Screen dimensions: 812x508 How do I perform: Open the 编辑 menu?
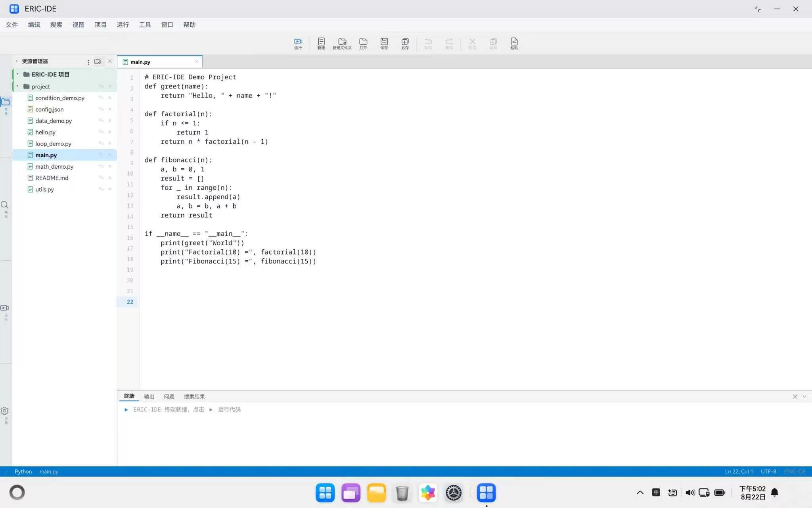pos(34,25)
